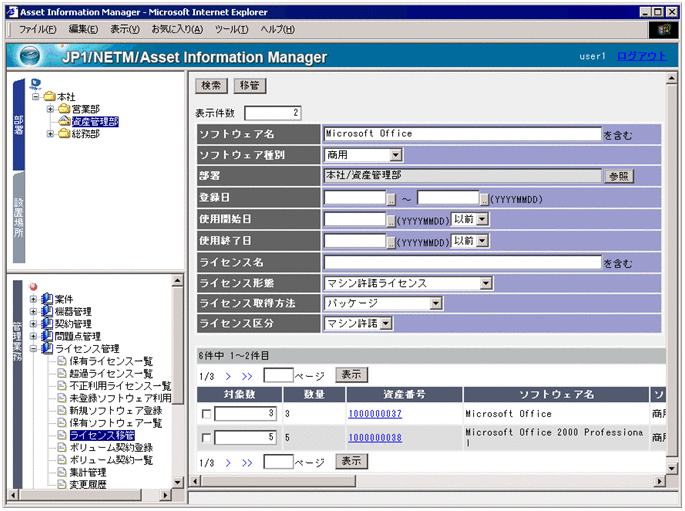Click the 表示件数 input field
The image size is (685, 511).
273,113
